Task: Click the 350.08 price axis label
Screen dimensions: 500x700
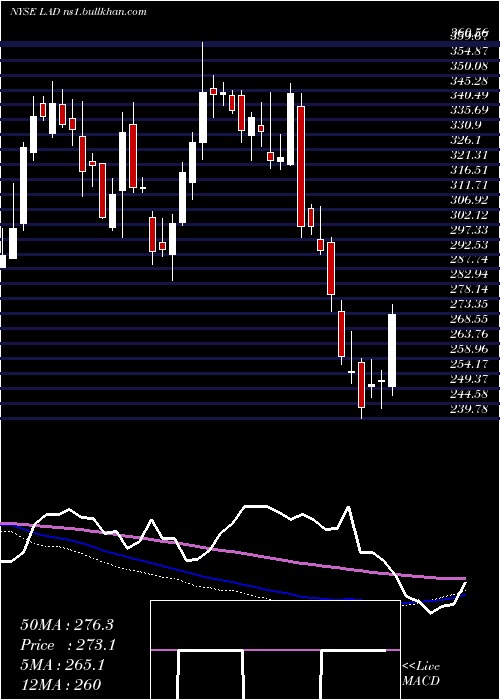Action: 469,66
